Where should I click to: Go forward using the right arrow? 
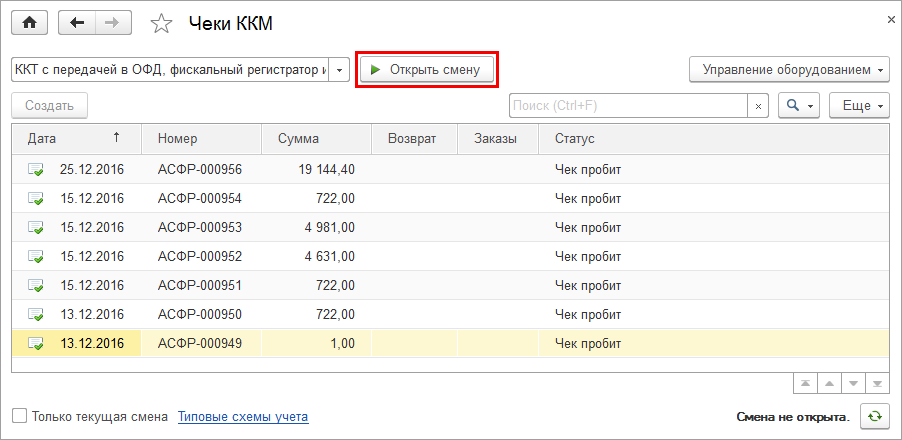[x=112, y=22]
